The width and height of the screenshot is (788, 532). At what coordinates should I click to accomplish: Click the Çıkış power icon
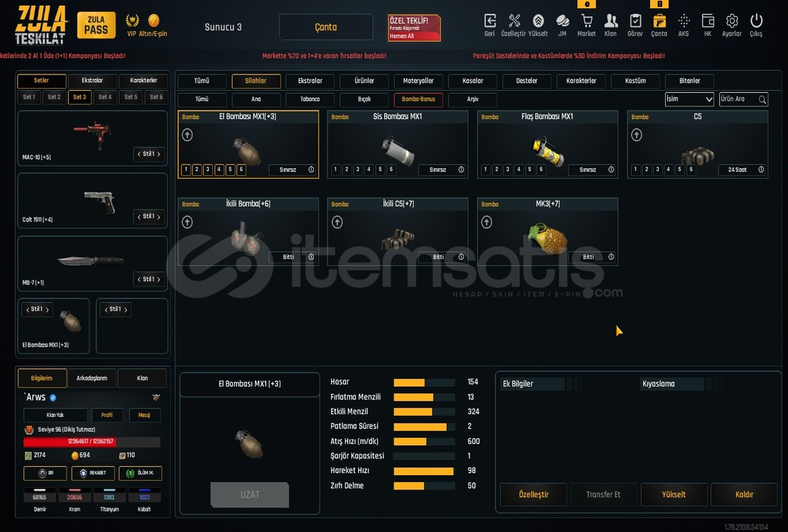click(756, 21)
